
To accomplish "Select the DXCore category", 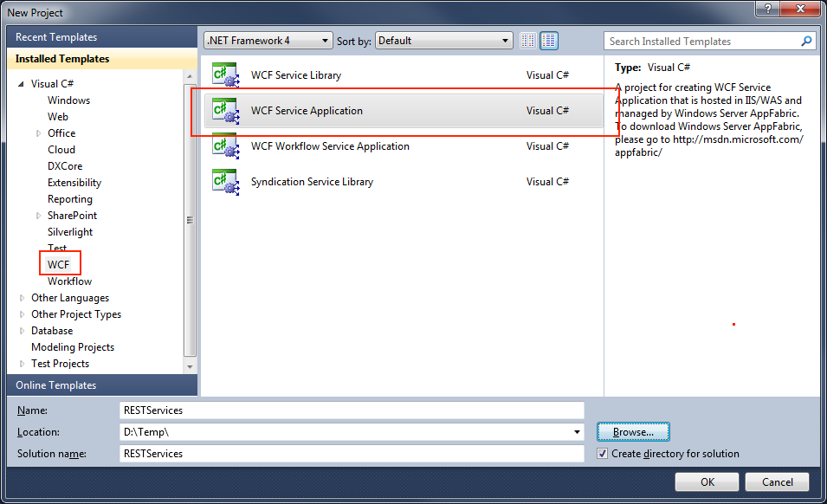I will tap(65, 166).
